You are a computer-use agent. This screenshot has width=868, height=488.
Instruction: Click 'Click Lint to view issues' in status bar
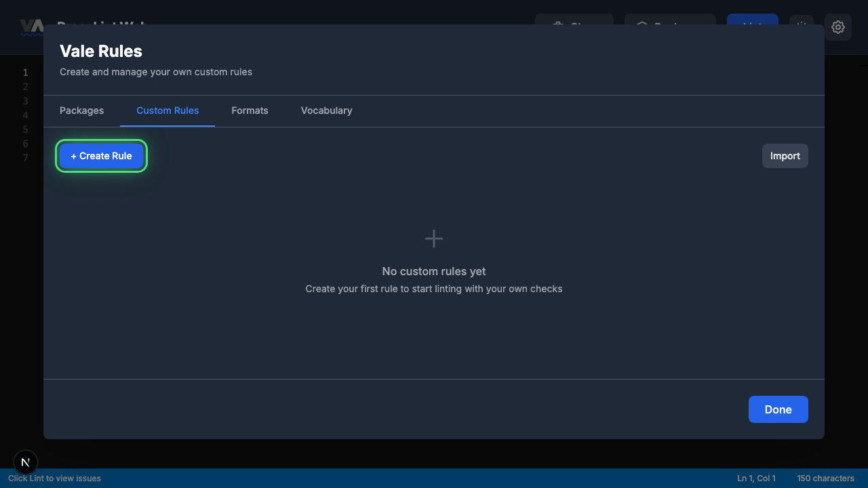[54, 479]
